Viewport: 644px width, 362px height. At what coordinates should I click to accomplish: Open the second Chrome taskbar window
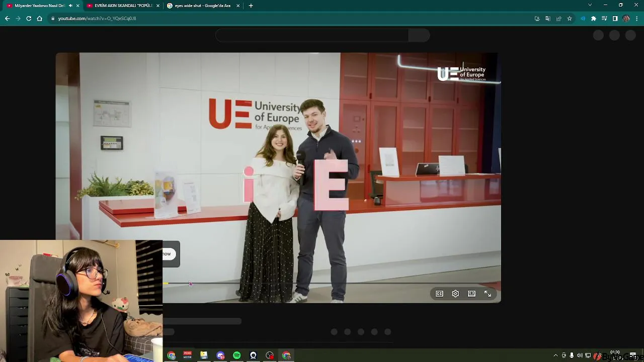[286, 355]
